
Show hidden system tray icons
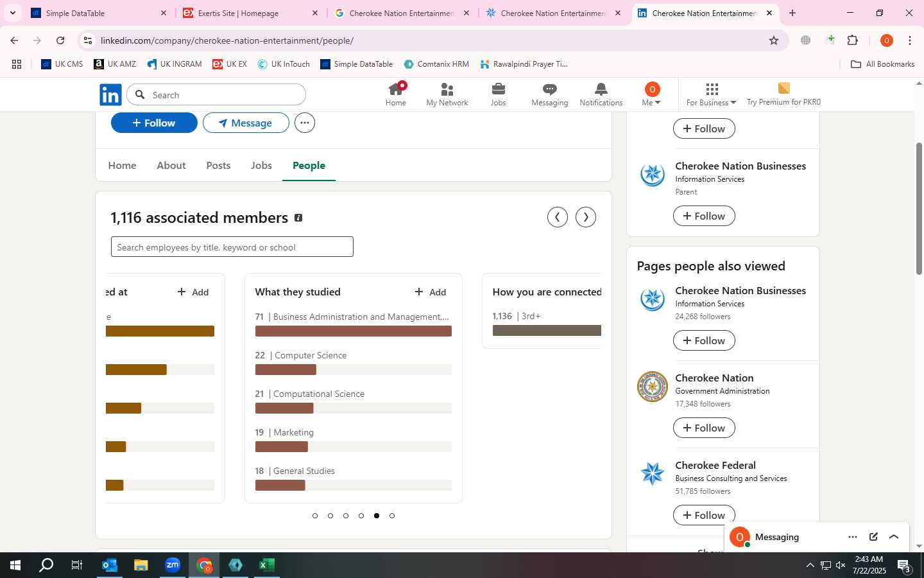(810, 565)
